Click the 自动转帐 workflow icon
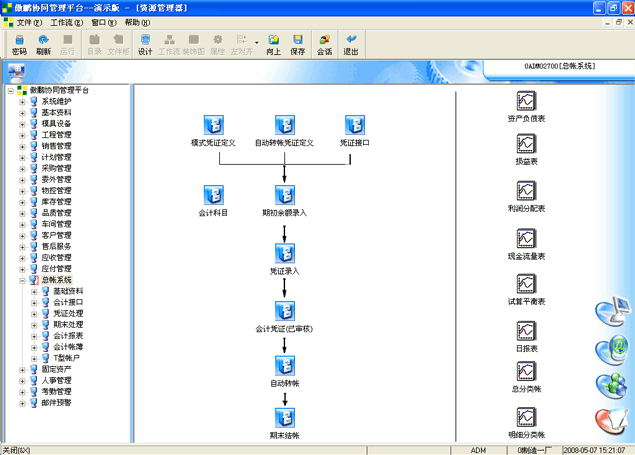Screen dimensions: 635x455 [284, 365]
